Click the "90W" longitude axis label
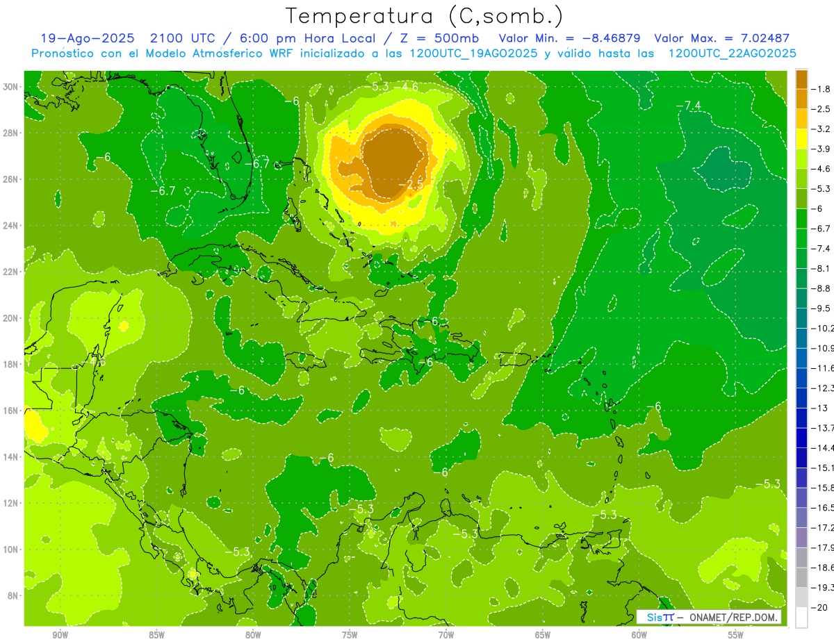 [x=60, y=635]
